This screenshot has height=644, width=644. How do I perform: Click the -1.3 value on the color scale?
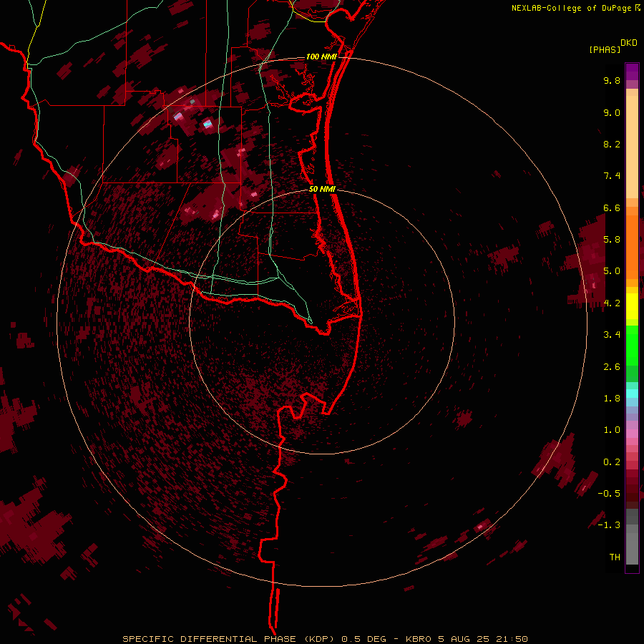(x=609, y=525)
